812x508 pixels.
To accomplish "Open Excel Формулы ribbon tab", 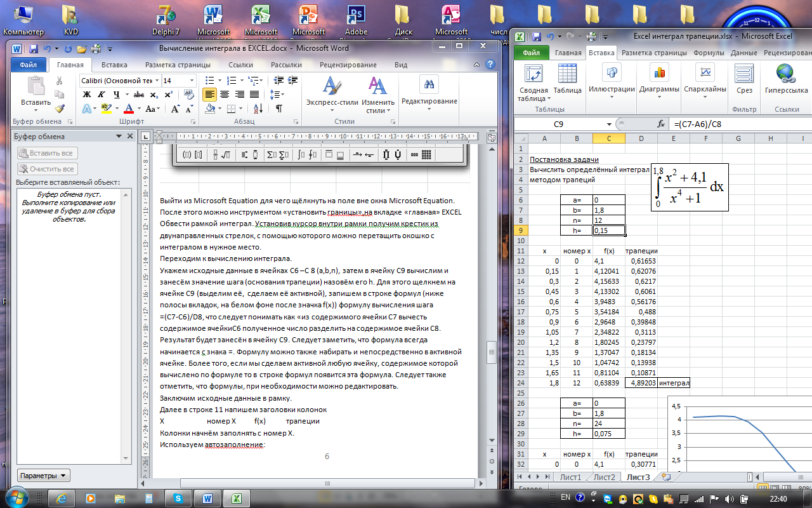I will (x=709, y=53).
